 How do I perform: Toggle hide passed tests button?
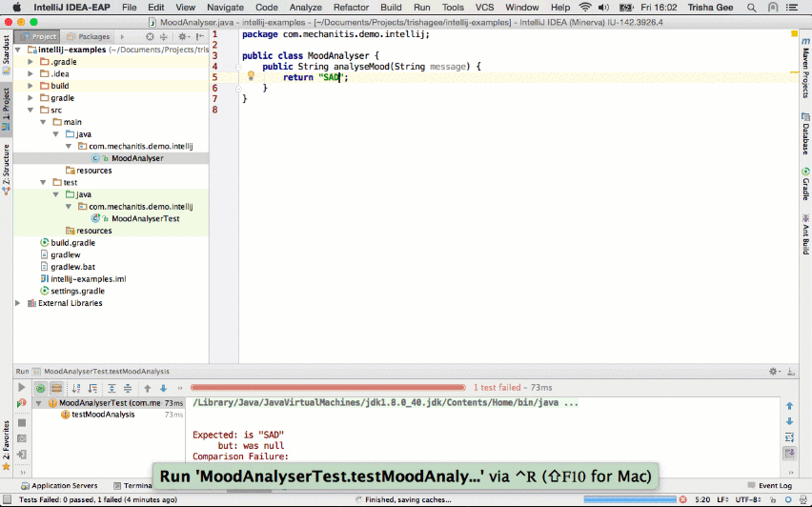point(40,388)
